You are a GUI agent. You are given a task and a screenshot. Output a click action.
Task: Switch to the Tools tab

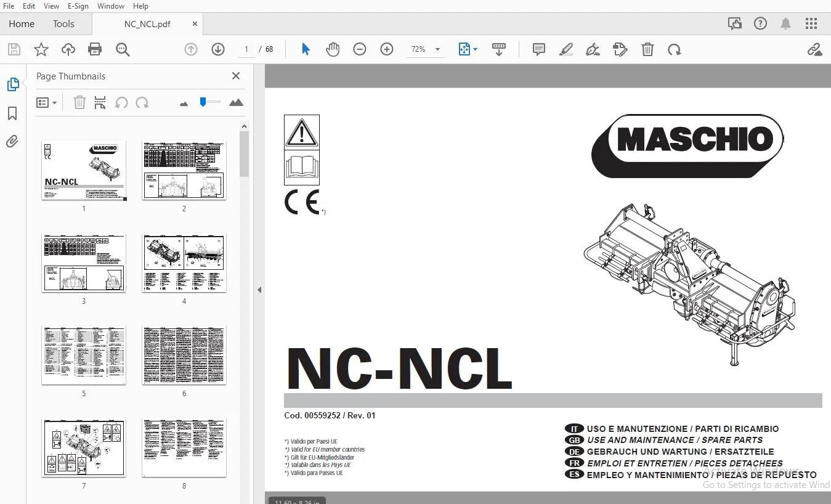tap(63, 23)
